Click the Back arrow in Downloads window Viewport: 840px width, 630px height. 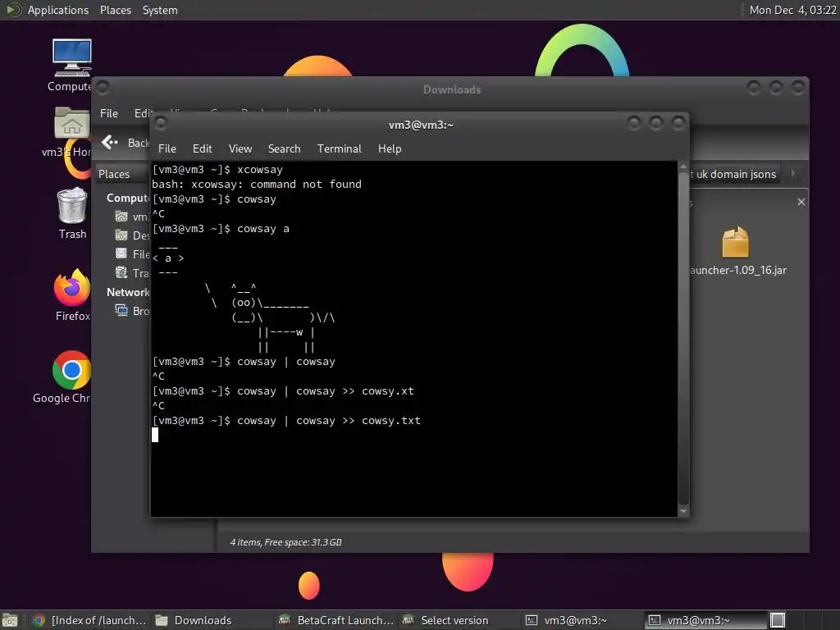(x=110, y=142)
